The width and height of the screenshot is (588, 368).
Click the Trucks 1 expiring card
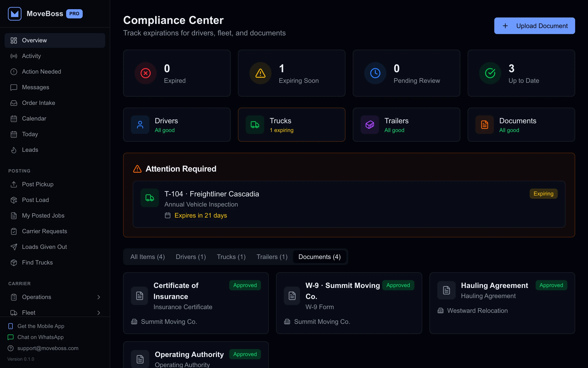pyautogui.click(x=291, y=125)
